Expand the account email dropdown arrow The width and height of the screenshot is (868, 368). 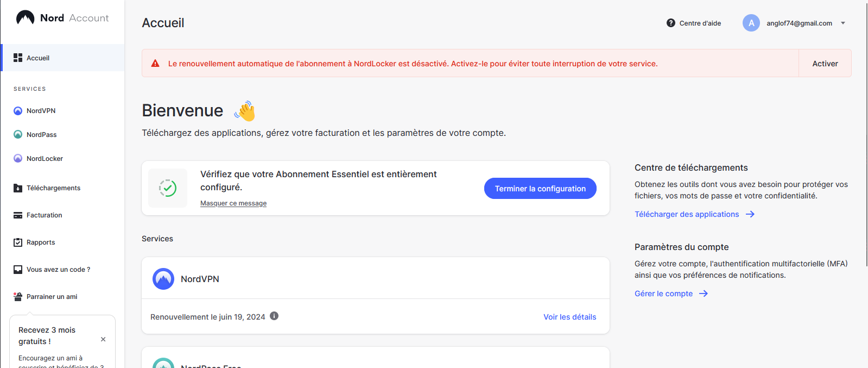point(843,23)
